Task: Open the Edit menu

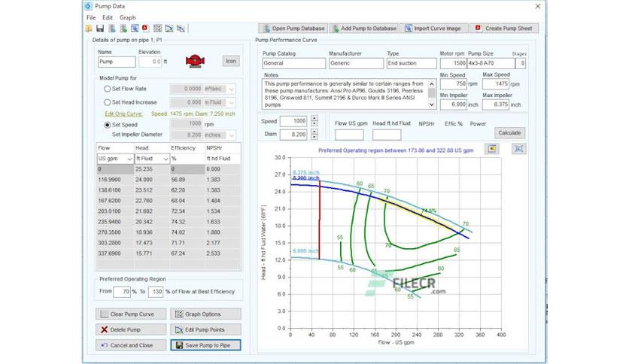Action: [108, 17]
